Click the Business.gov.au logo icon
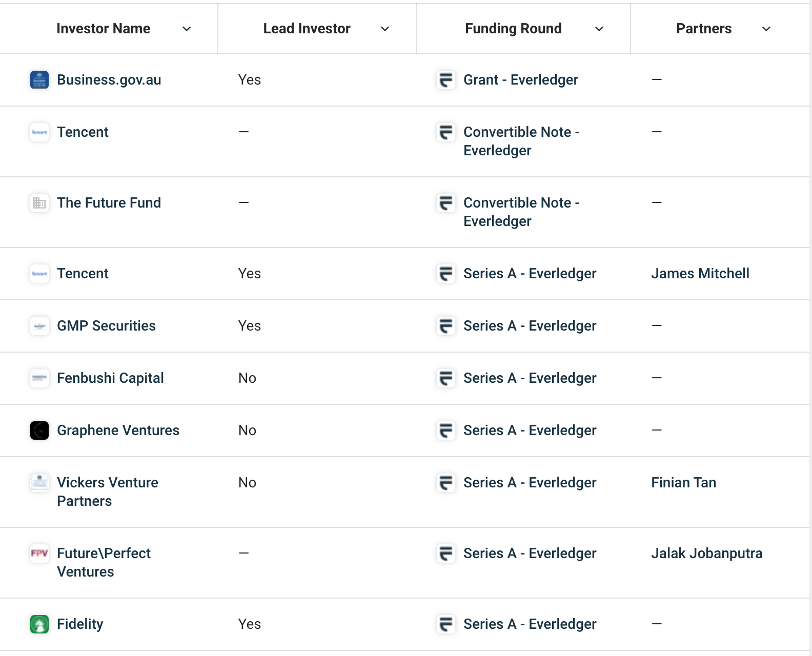The height and width of the screenshot is (656, 812). click(39, 80)
